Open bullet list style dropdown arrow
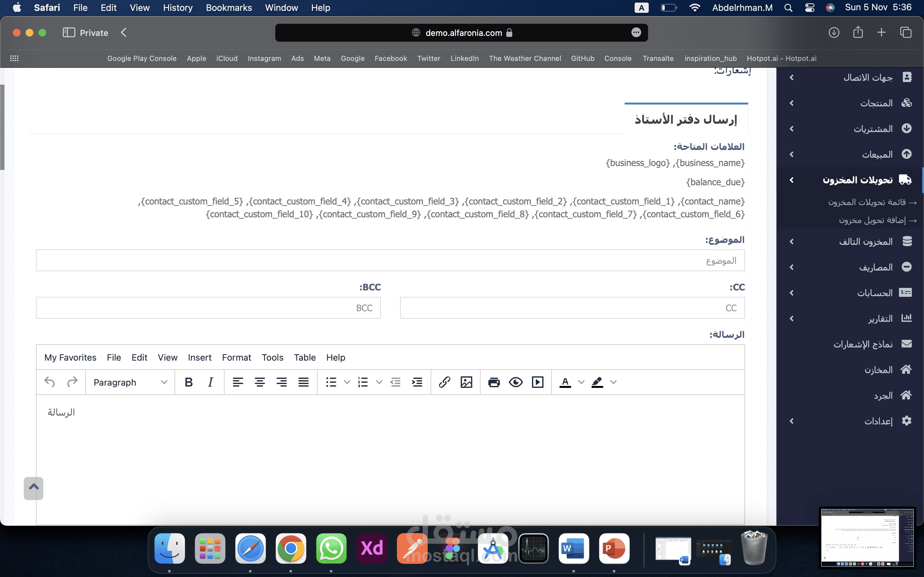924x577 pixels. pyautogui.click(x=347, y=382)
